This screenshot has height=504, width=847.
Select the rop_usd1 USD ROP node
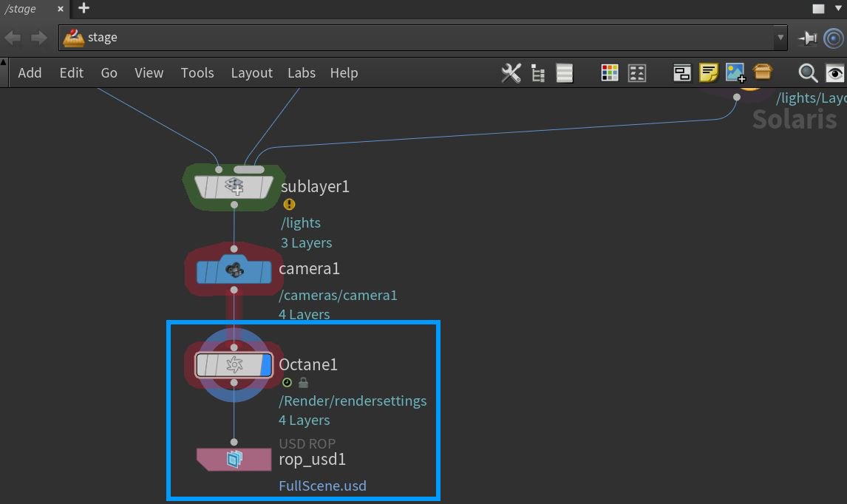pos(234,459)
